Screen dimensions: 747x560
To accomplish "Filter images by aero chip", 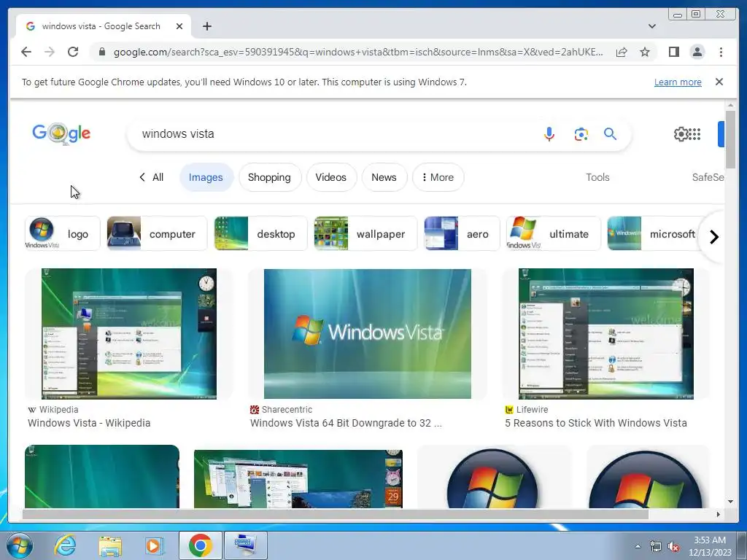I will coord(462,233).
